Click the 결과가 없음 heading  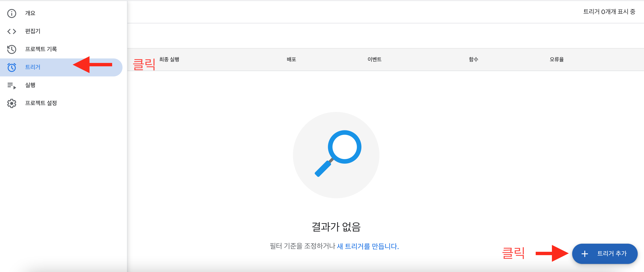[336, 227]
